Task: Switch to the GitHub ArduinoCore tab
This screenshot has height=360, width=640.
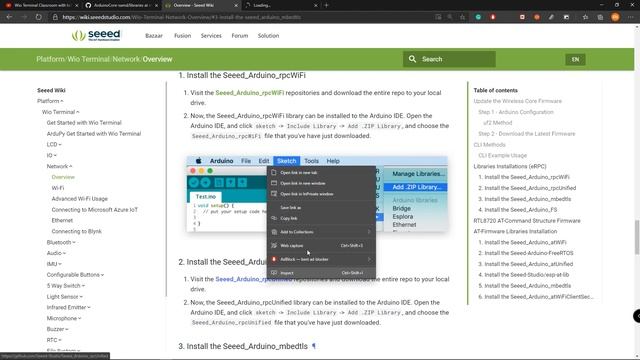Action: pyautogui.click(x=122, y=5)
